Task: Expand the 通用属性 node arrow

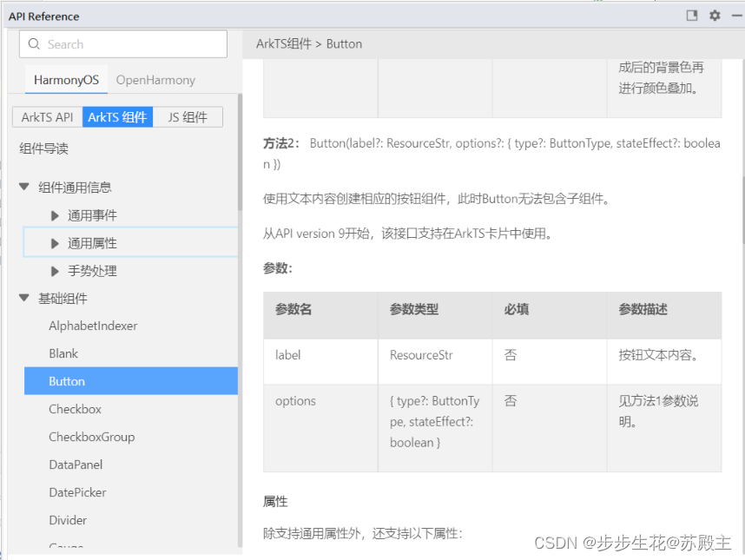Action: [55, 243]
